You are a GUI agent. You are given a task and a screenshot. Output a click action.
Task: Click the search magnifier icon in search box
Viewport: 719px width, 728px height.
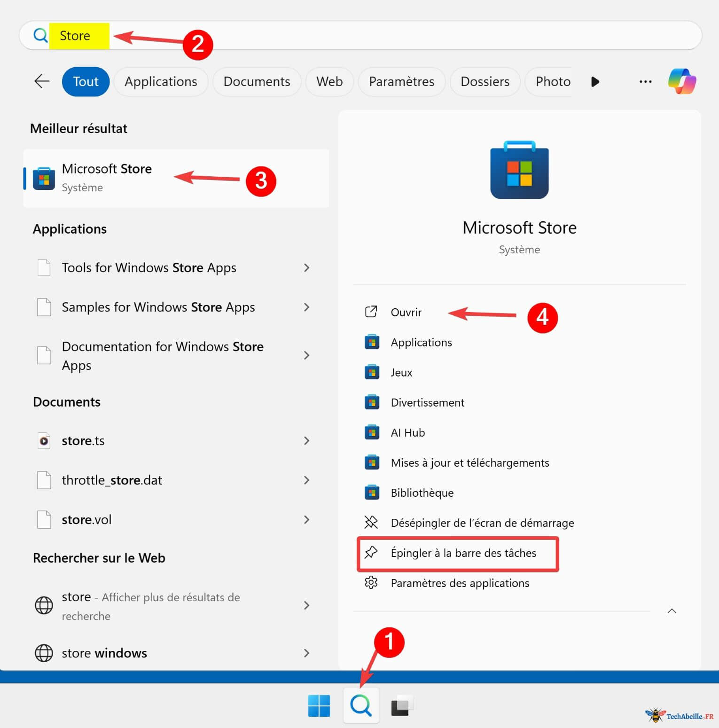tap(41, 35)
